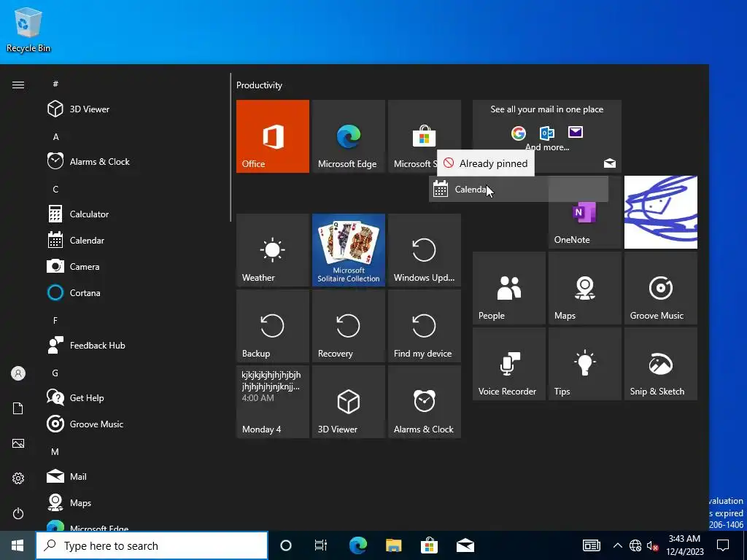Launch Edge from the taskbar
Viewport: 747px width, 560px height.
[357, 545]
